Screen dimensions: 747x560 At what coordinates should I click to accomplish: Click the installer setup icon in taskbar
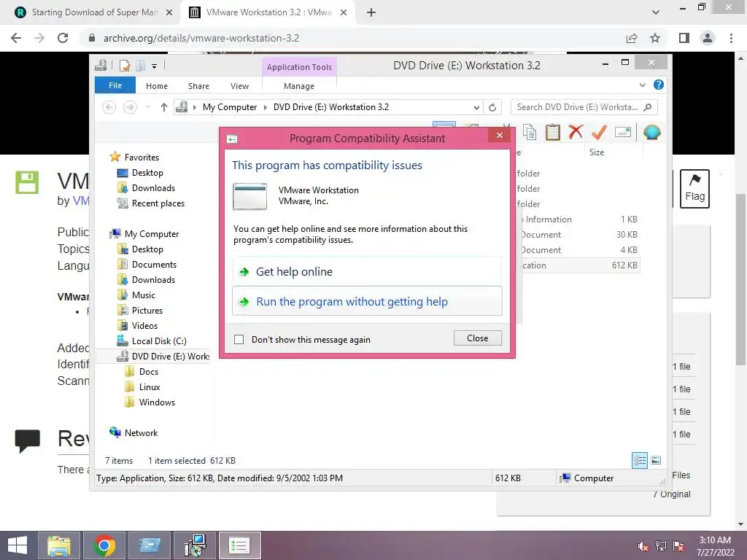coord(195,545)
